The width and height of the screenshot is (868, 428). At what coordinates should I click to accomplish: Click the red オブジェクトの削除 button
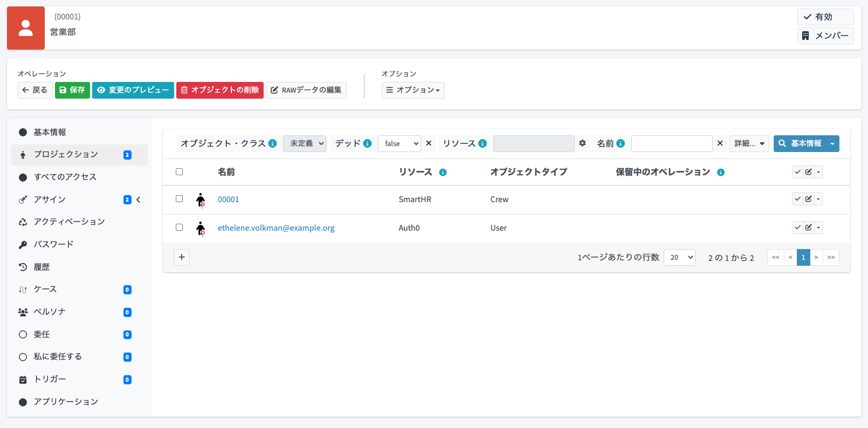tap(220, 90)
